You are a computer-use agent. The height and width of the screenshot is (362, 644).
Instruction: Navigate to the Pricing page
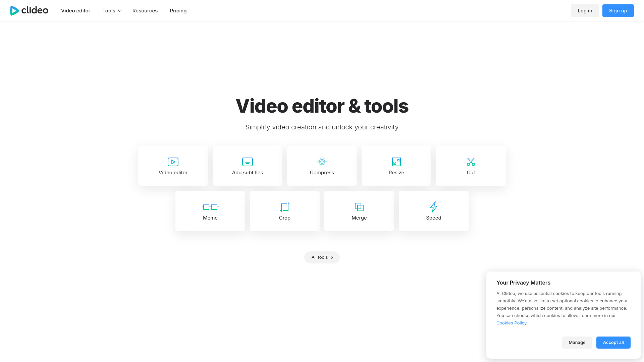click(x=178, y=10)
